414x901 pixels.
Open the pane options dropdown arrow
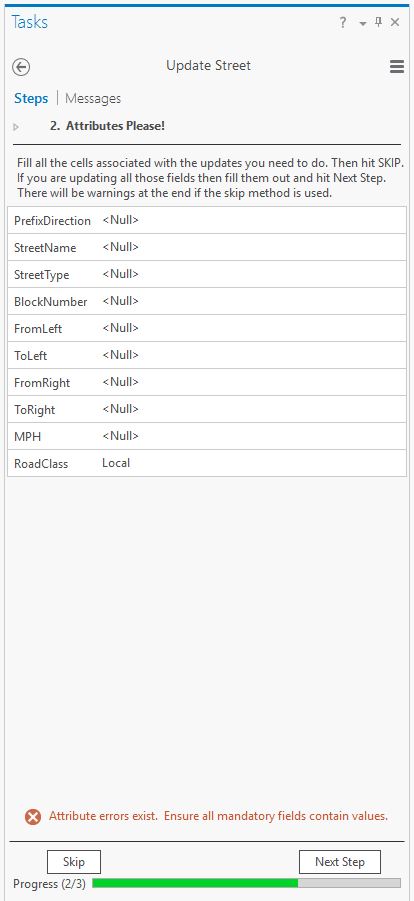363,24
